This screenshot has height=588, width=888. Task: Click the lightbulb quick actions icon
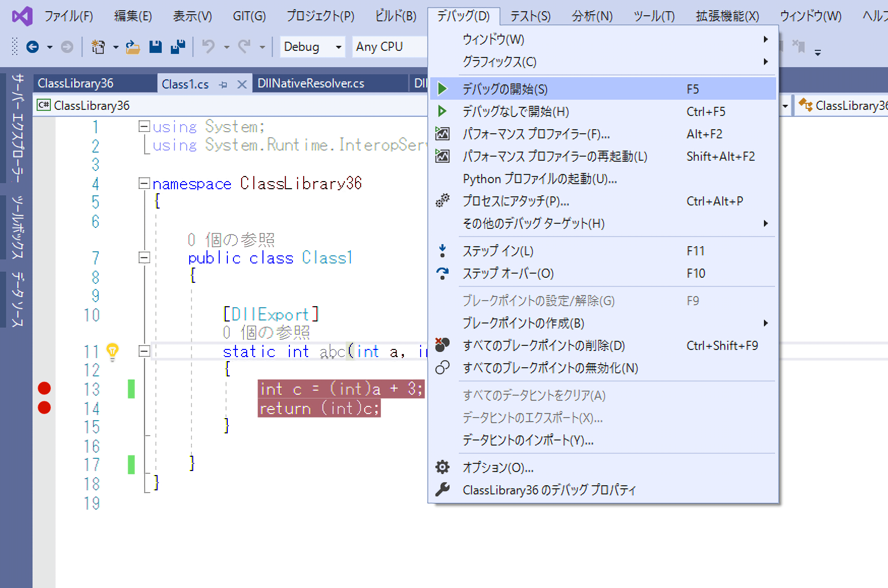(112, 350)
